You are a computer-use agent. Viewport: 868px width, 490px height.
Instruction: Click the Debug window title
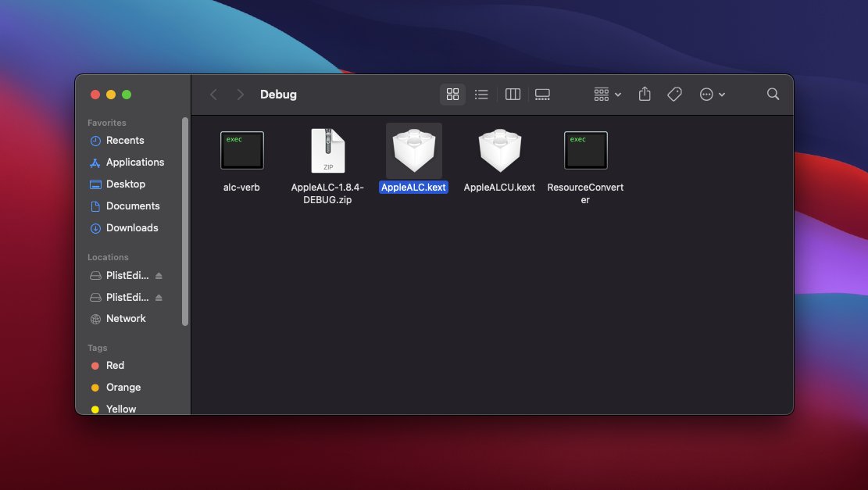pos(278,95)
